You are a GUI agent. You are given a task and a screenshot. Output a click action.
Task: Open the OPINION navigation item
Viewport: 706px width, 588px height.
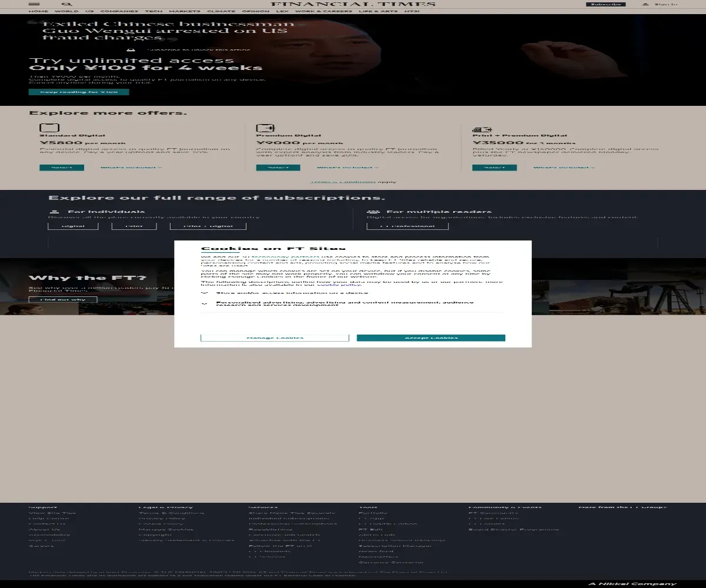[255, 11]
